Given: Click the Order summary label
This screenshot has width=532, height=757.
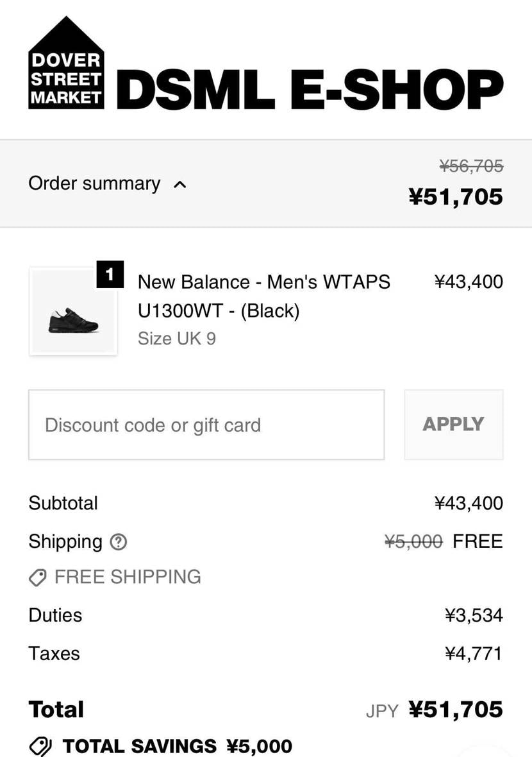Looking at the screenshot, I should [94, 183].
